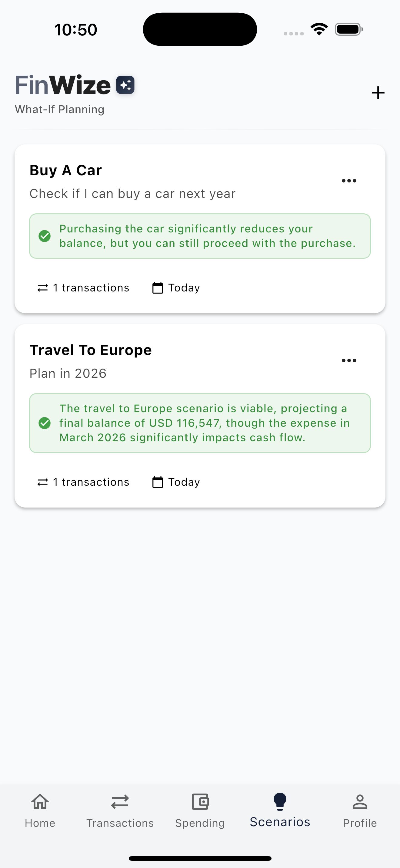Open the three-dot menu for Buy A Car

pyautogui.click(x=349, y=181)
